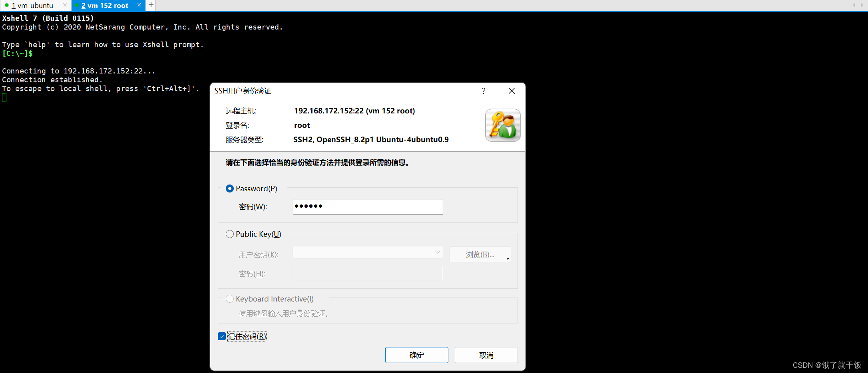The height and width of the screenshot is (373, 868).
Task: Open the Browse button's dropdown arrow
Action: 508,259
